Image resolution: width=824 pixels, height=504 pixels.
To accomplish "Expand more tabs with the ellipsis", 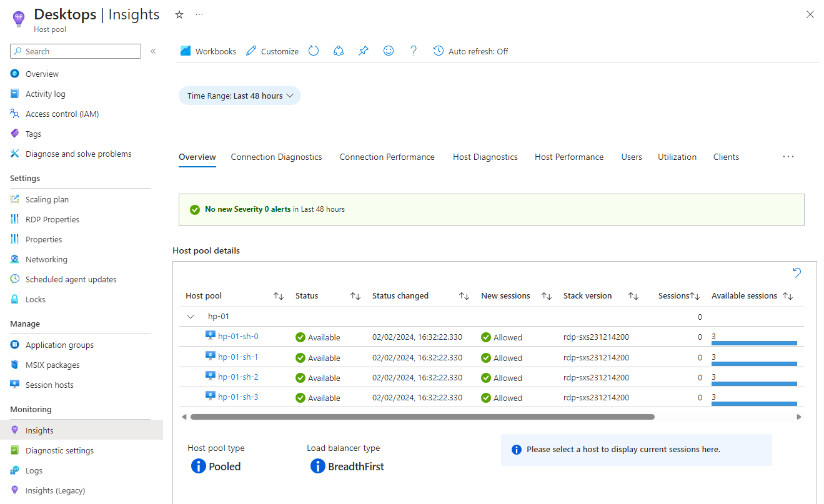I will coord(788,157).
